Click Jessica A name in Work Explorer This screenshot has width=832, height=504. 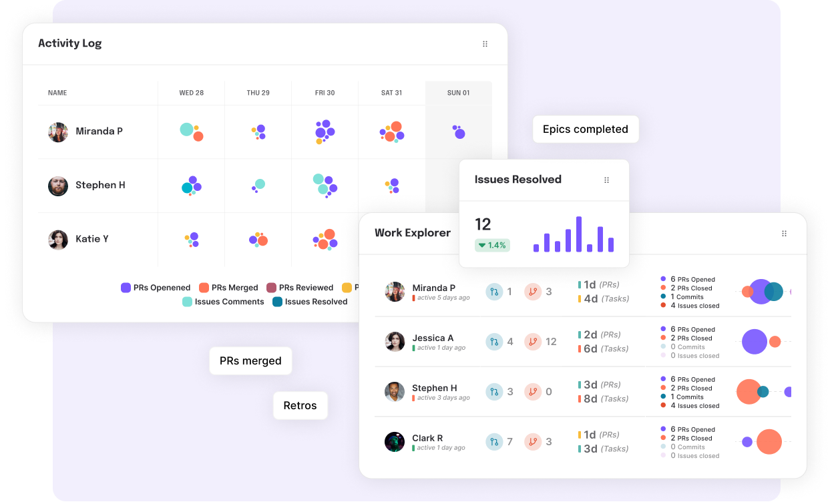coord(433,338)
